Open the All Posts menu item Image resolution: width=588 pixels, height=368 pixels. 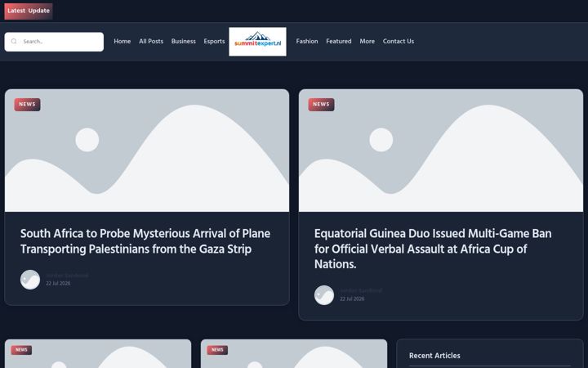[x=151, y=42]
